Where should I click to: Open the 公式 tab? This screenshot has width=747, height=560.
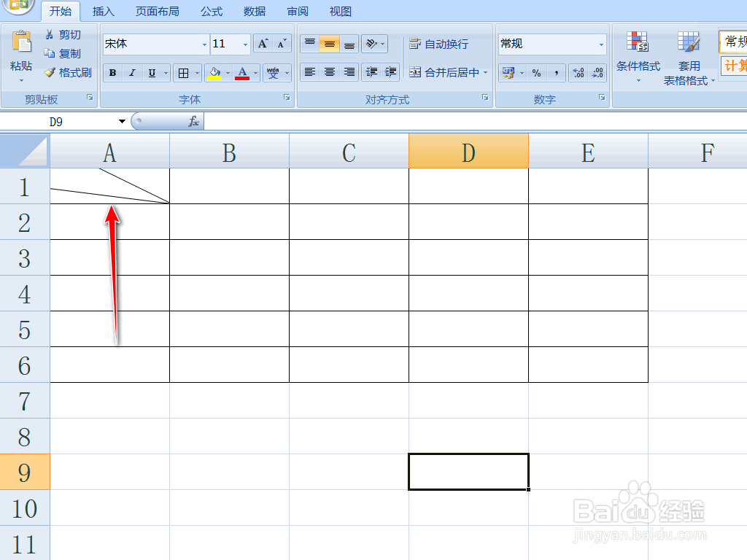(x=212, y=12)
